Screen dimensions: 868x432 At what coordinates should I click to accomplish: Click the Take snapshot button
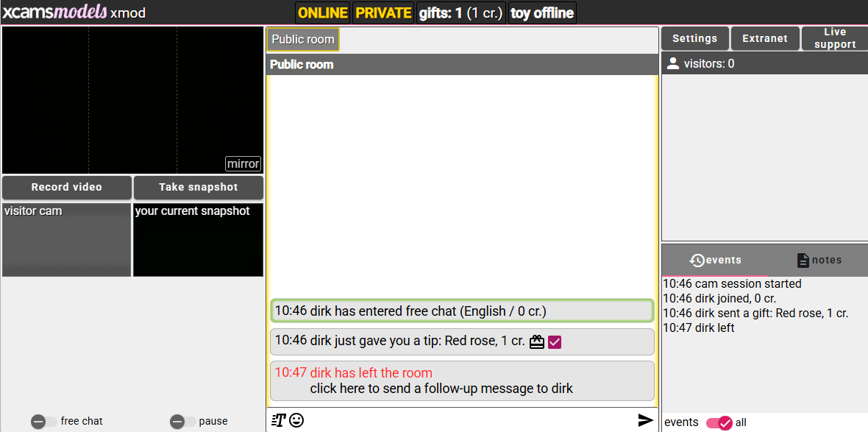pos(198,187)
